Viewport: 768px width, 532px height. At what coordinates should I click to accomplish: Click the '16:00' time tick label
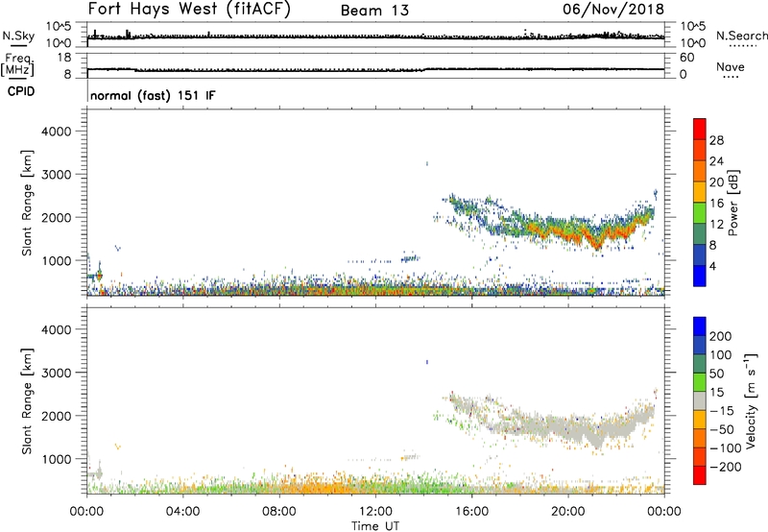(471, 512)
